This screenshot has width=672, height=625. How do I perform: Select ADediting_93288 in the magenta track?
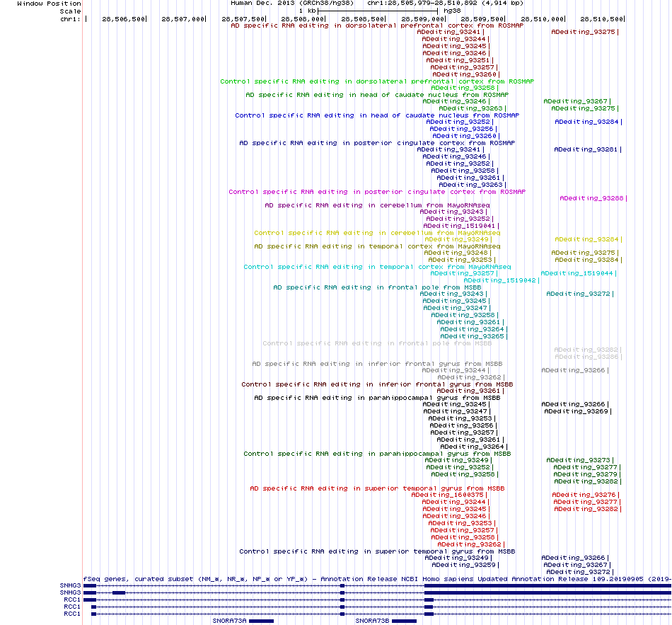point(591,198)
